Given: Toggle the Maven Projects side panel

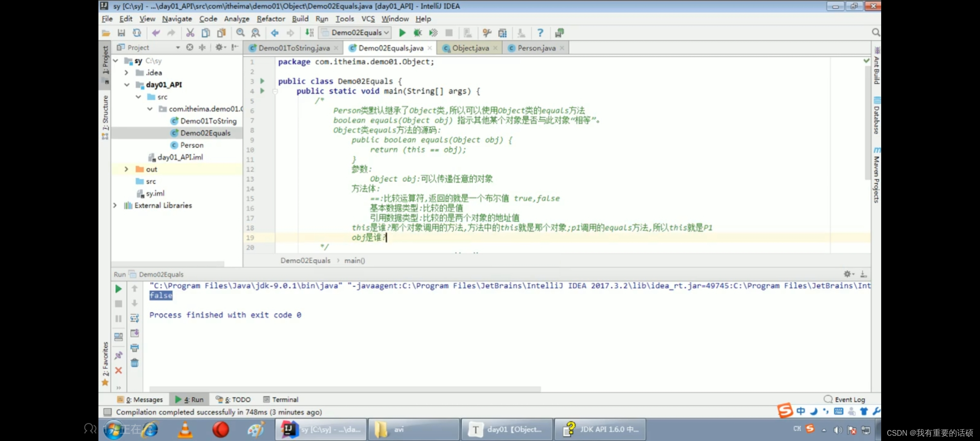Looking at the screenshot, I should pos(876,174).
